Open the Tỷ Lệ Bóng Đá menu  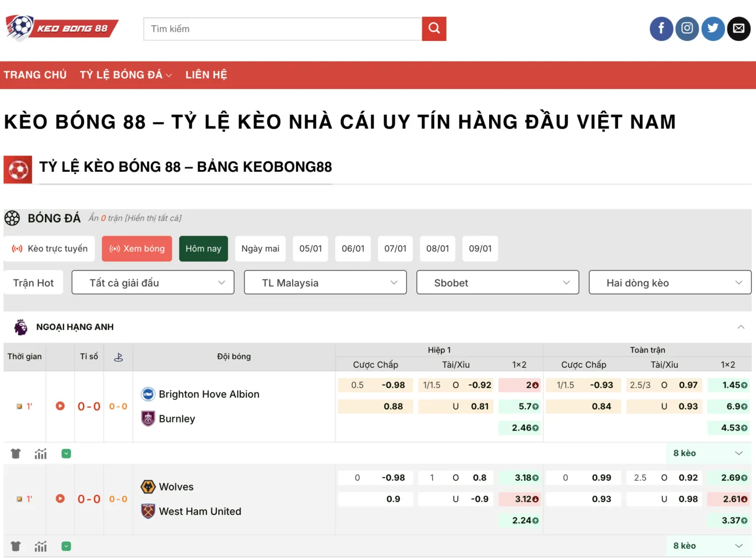click(125, 75)
